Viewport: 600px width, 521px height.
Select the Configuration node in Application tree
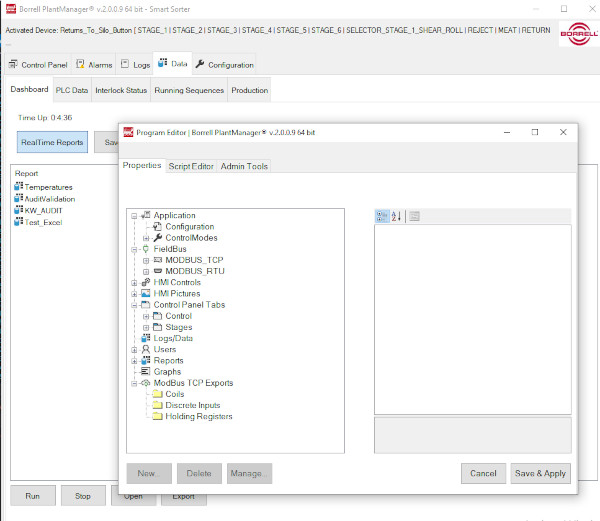pyautogui.click(x=189, y=227)
